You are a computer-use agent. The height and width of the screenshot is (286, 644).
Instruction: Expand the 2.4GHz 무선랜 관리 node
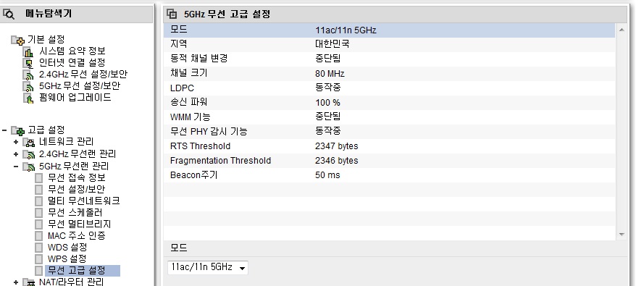coord(16,155)
